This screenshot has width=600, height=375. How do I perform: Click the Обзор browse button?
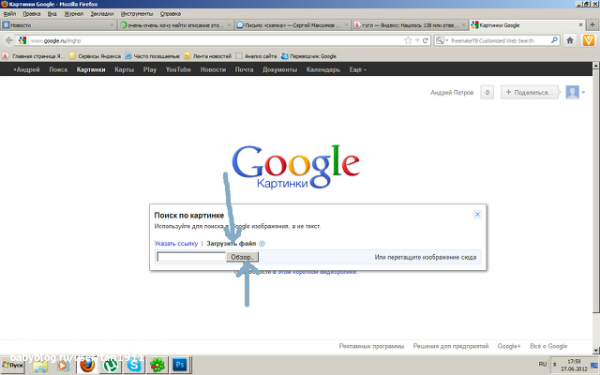[x=242, y=257]
